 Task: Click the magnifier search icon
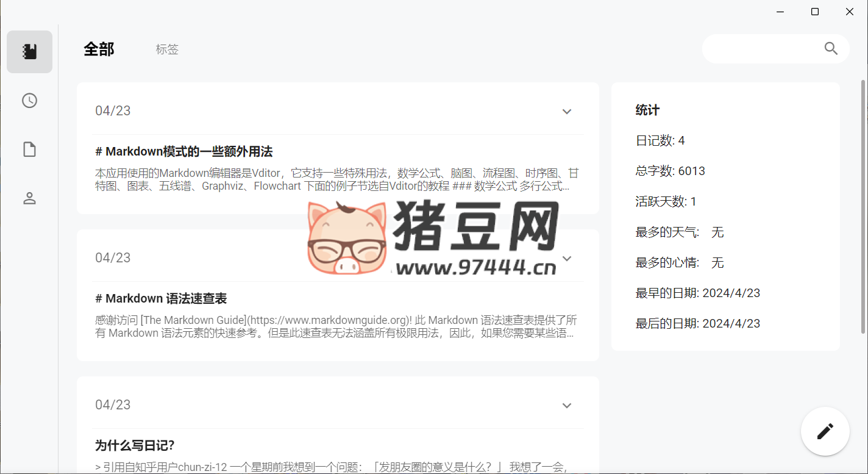click(831, 49)
